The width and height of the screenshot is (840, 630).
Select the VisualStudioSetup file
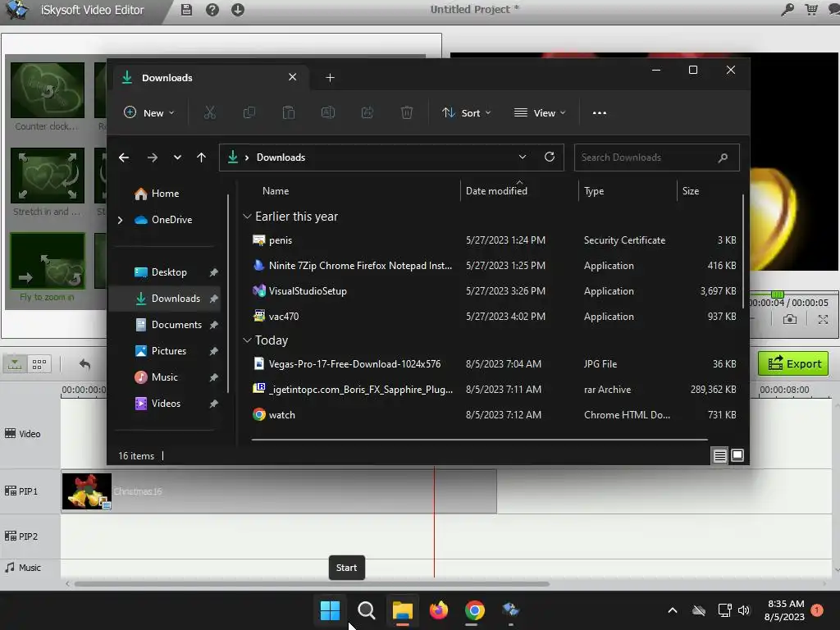(495, 291)
